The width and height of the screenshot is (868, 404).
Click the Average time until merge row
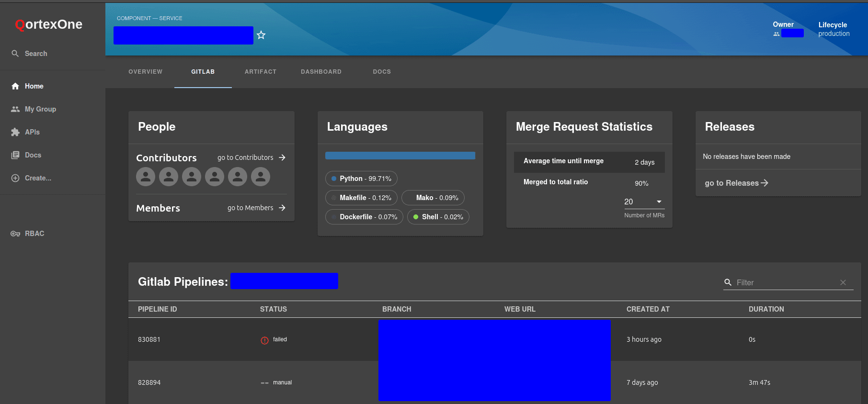click(589, 162)
